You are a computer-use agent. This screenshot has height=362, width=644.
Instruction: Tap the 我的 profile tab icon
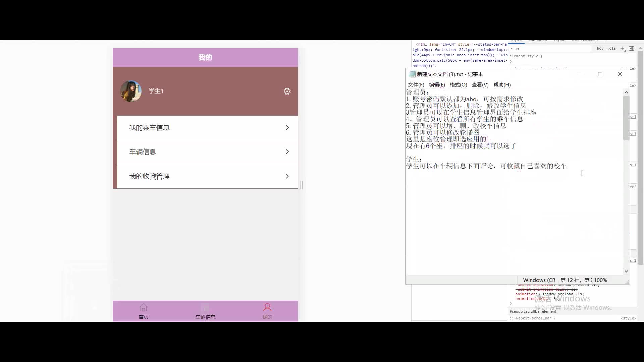pyautogui.click(x=267, y=308)
